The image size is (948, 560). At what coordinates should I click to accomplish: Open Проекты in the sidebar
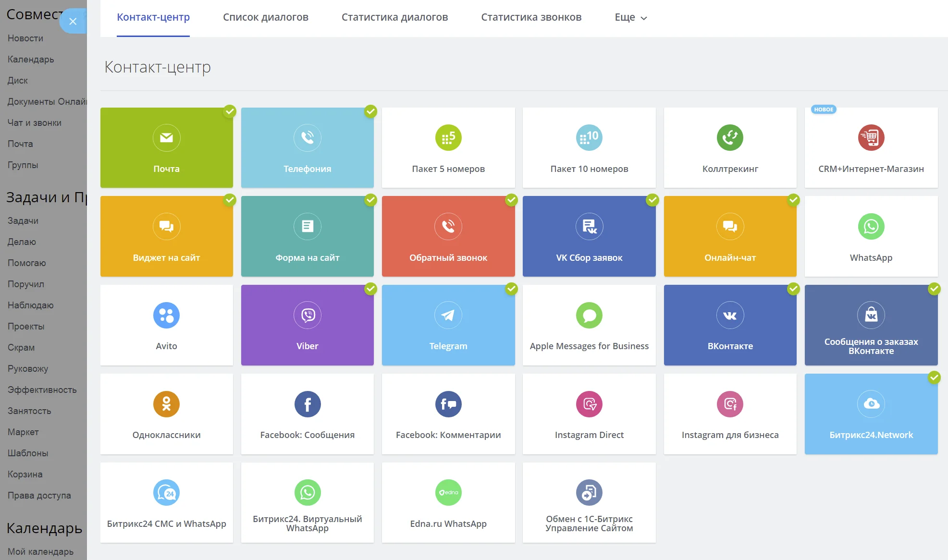[26, 327]
